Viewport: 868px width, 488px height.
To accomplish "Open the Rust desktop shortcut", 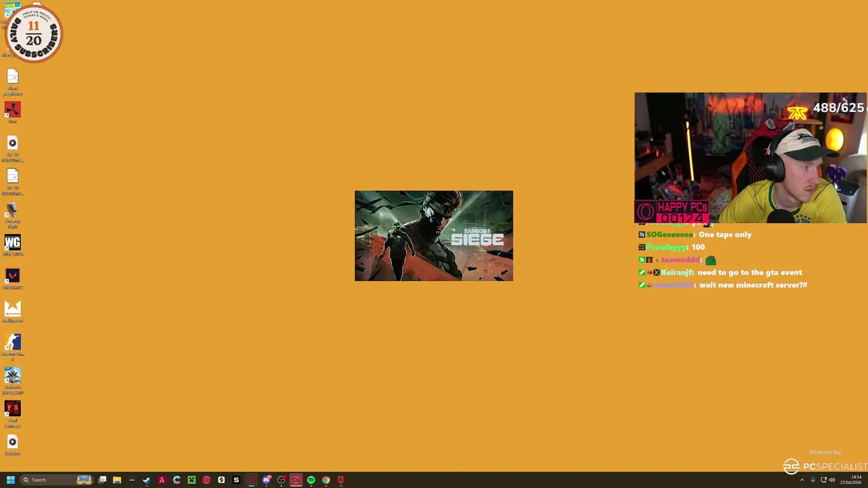I will (x=12, y=112).
